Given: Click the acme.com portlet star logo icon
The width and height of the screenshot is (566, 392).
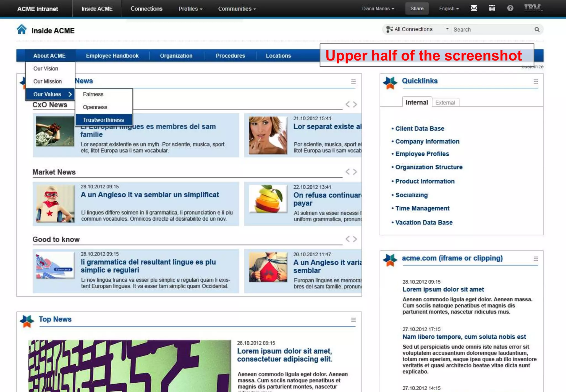Looking at the screenshot, I should click(390, 260).
